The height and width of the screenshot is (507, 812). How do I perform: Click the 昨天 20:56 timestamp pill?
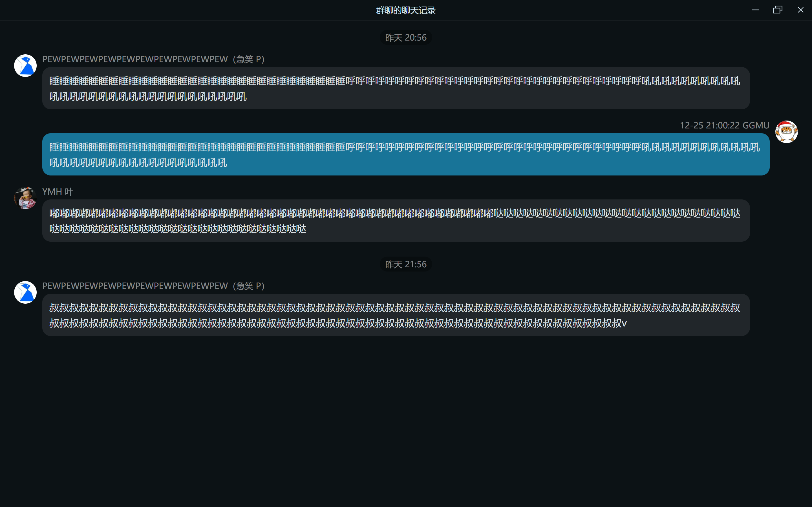tap(406, 37)
